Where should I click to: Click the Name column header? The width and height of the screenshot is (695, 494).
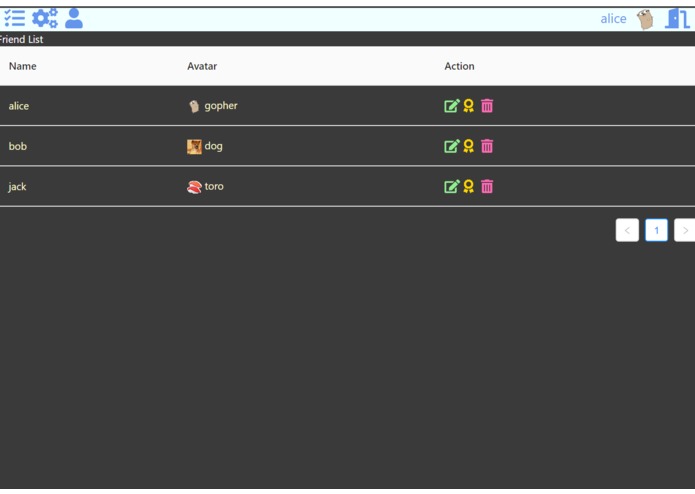pyautogui.click(x=23, y=66)
